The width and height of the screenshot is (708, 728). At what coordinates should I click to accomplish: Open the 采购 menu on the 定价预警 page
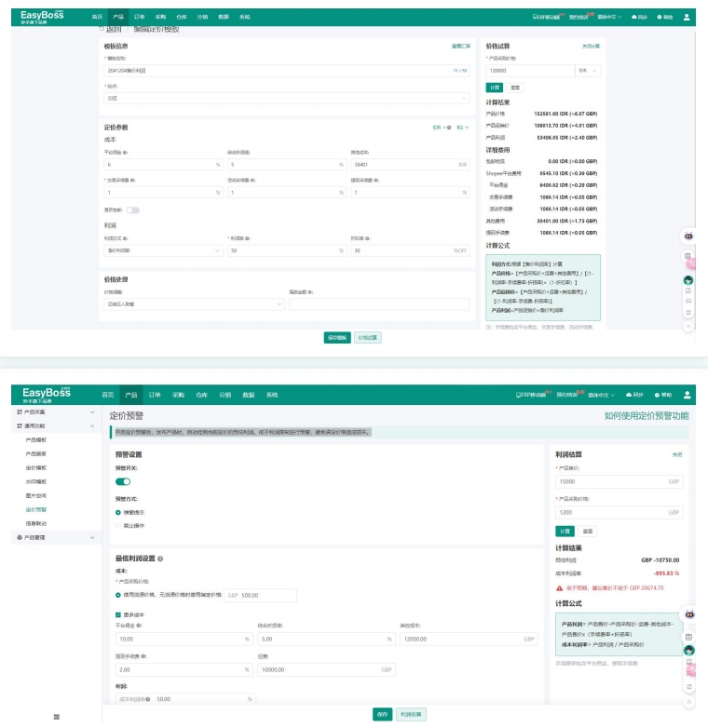(x=178, y=395)
